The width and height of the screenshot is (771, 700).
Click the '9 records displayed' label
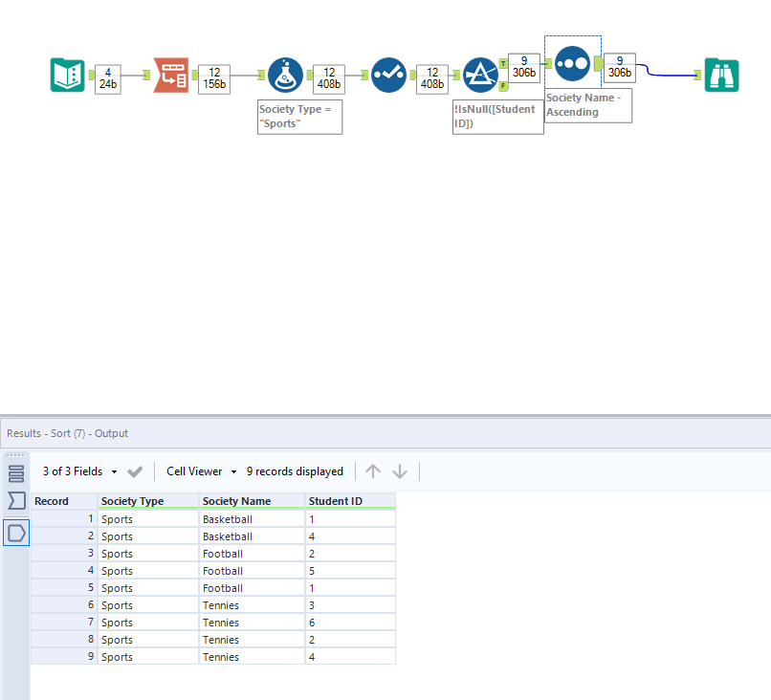click(295, 471)
